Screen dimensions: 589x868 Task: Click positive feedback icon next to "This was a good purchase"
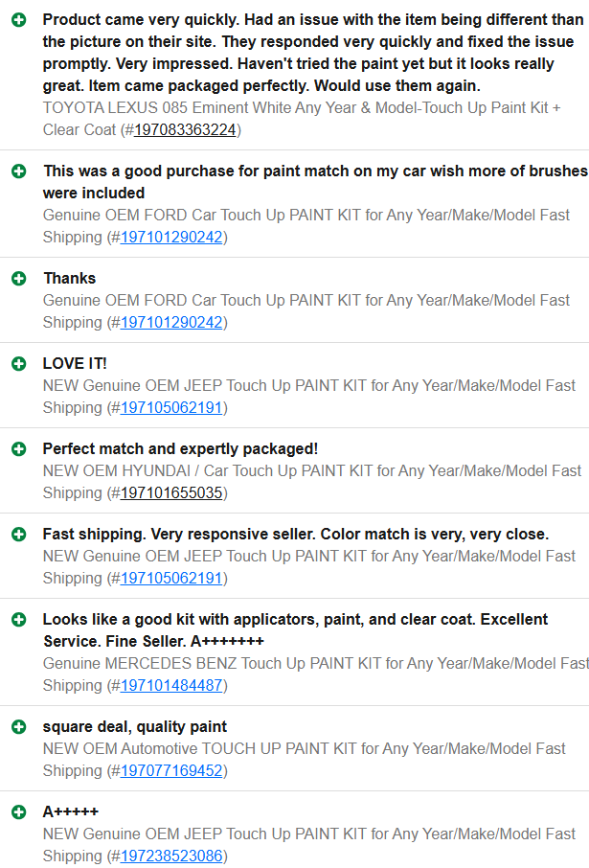pos(18,171)
